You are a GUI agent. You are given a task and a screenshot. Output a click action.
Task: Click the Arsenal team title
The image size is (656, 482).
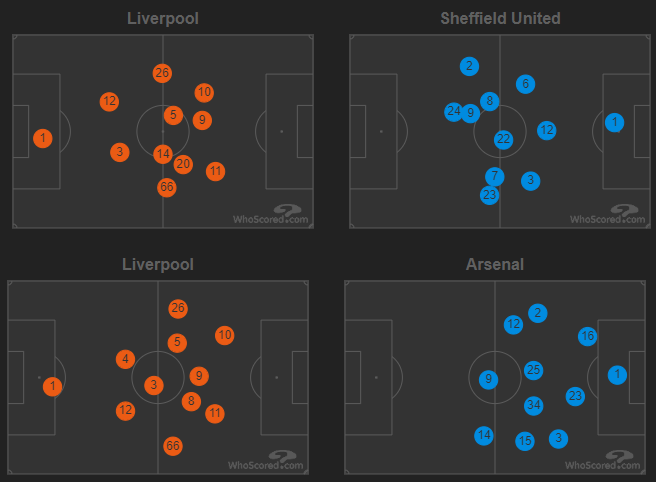(495, 264)
